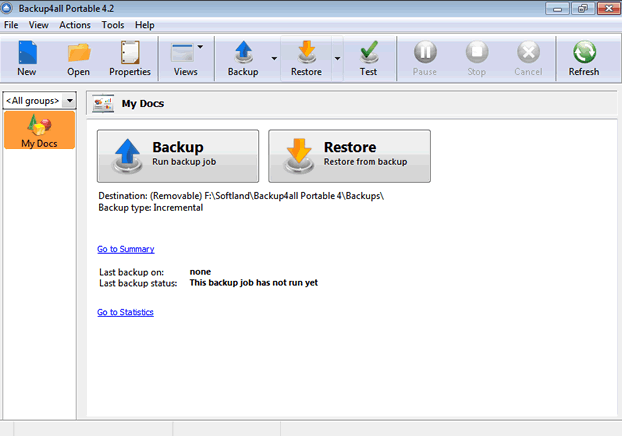Follow the Go to Statistics link
Image resolution: width=622 pixels, height=437 pixels.
[x=125, y=312]
